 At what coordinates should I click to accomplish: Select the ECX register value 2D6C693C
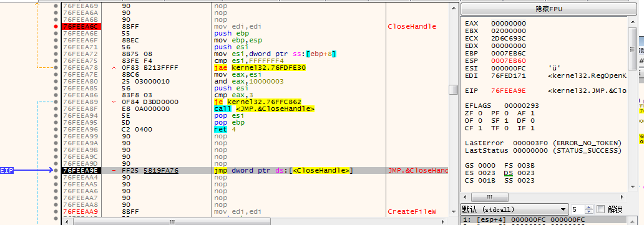pos(509,38)
